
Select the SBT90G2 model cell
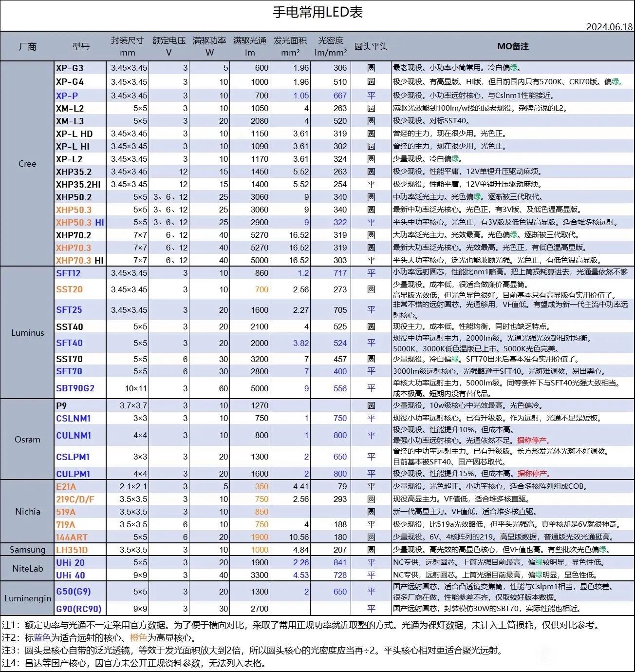pos(80,388)
